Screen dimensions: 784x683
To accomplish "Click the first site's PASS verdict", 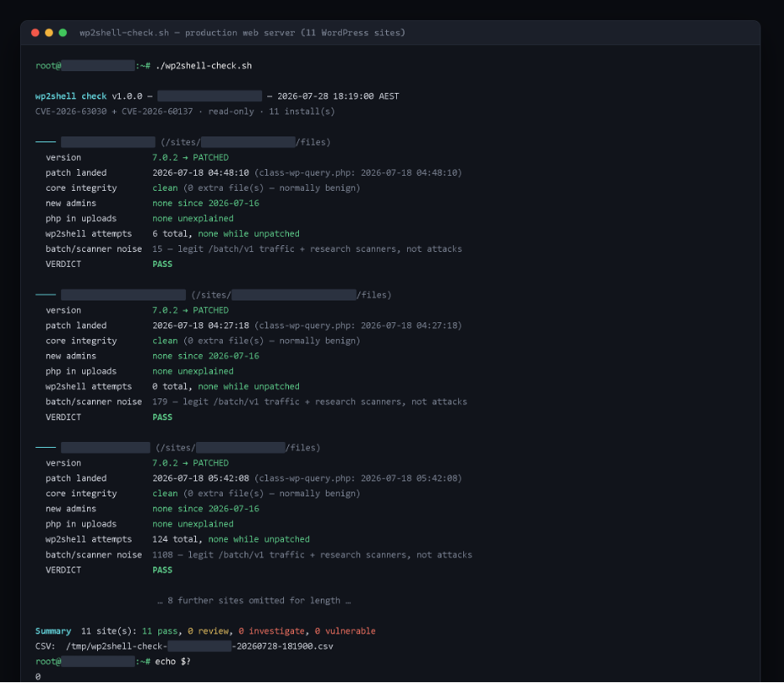I will (x=162, y=264).
